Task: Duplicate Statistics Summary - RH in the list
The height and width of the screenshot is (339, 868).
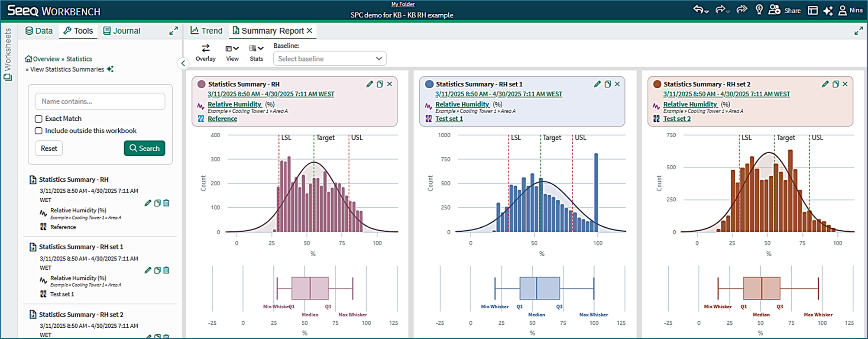Action: coord(157,203)
